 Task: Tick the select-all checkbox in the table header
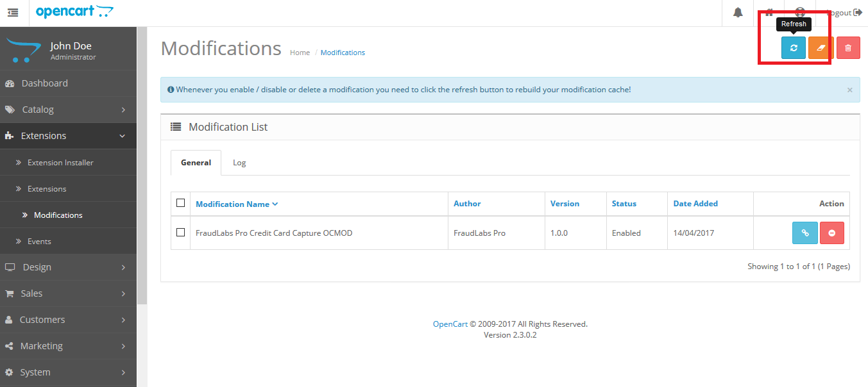[x=180, y=203]
